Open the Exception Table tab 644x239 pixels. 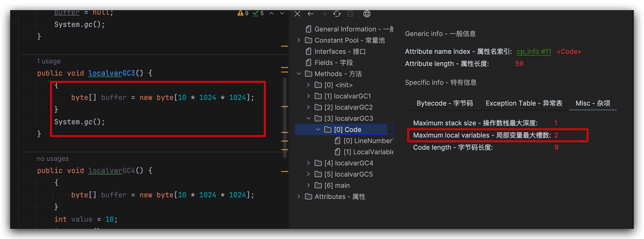pyautogui.click(x=524, y=103)
